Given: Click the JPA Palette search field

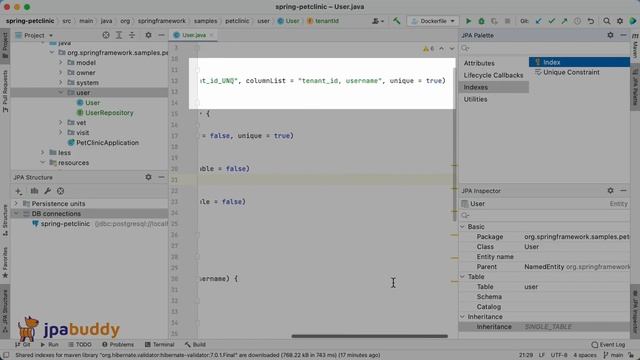Looking at the screenshot, I should pyautogui.click(x=544, y=49).
